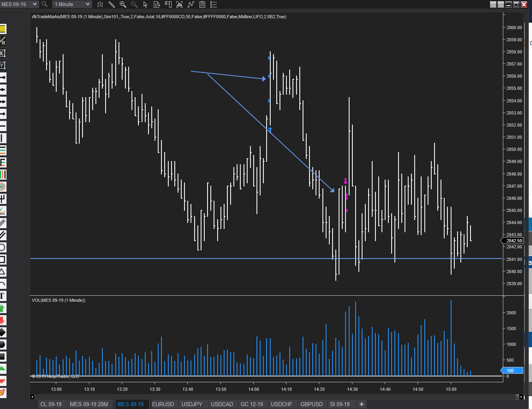Click the rfkTradeMarks indicator label

coord(159,17)
